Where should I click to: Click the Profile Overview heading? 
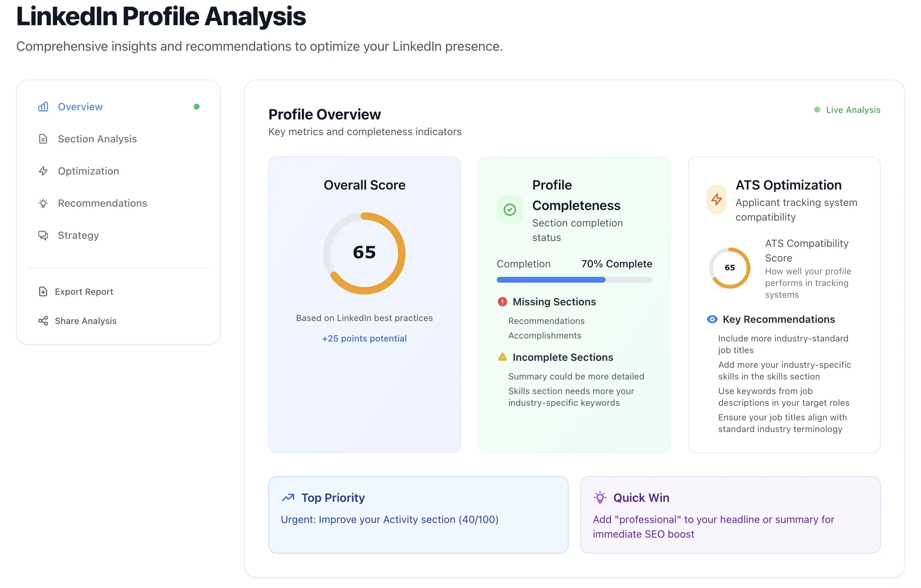(x=324, y=114)
